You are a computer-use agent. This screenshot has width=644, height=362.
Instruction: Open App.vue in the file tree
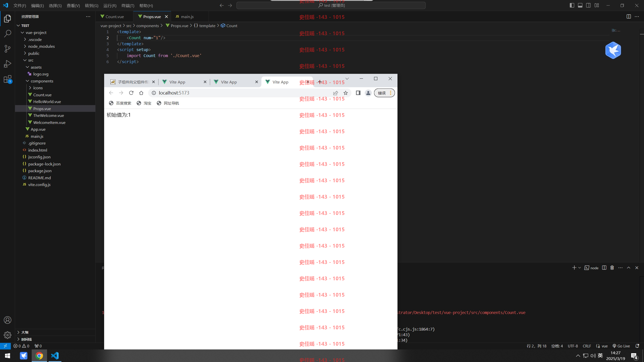click(x=38, y=129)
